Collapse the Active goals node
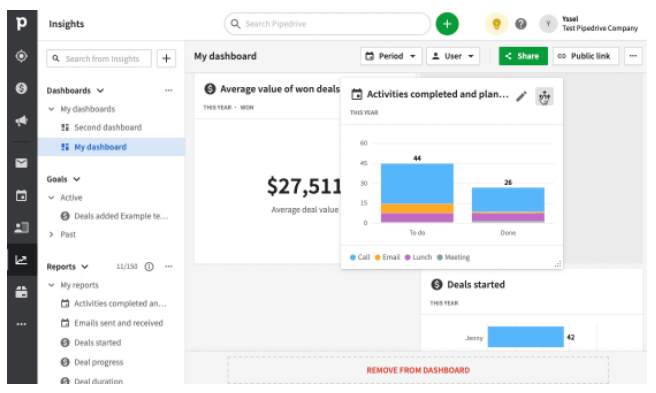This screenshot has height=393, width=656. [51, 198]
